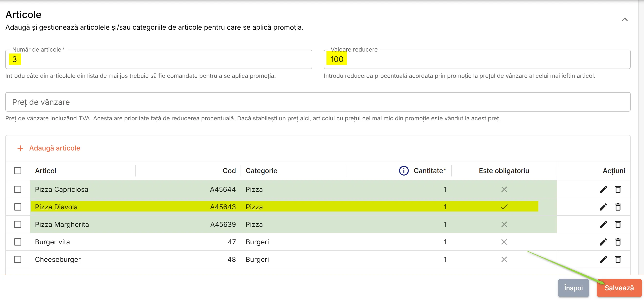The image size is (644, 300).
Task: Tick the Burger vita checkbox
Action: pos(17,242)
